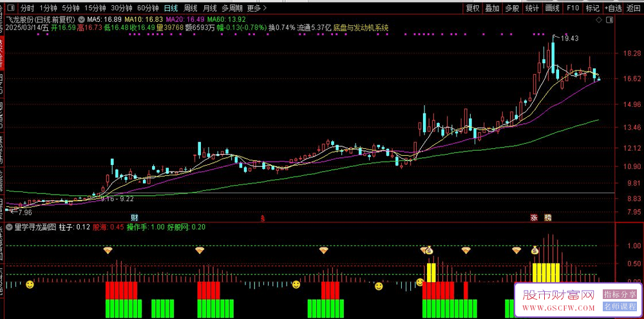Click the diamond icon atop chart
Screen dimensions: 644x319
point(599,20)
